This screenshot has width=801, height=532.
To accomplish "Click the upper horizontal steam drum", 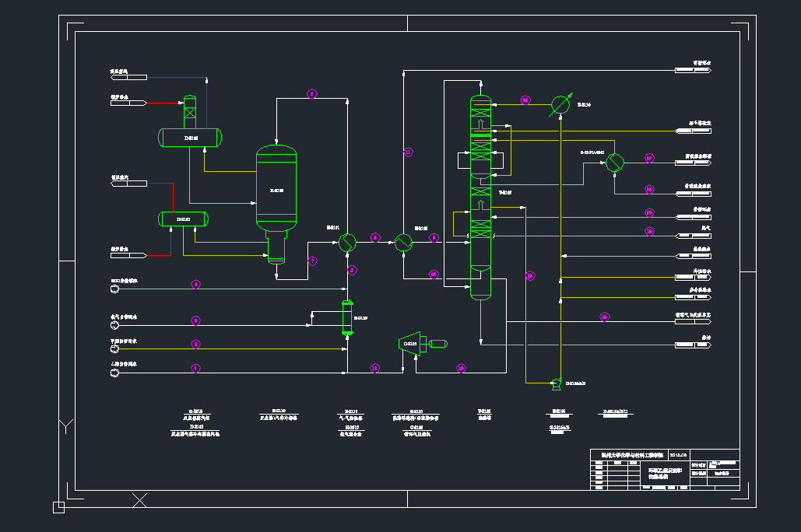I will [x=190, y=138].
